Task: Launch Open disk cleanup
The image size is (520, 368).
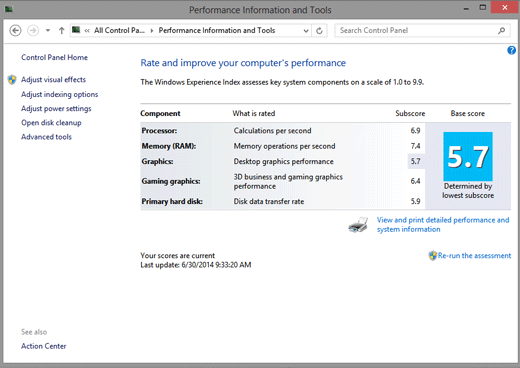Action: [51, 123]
